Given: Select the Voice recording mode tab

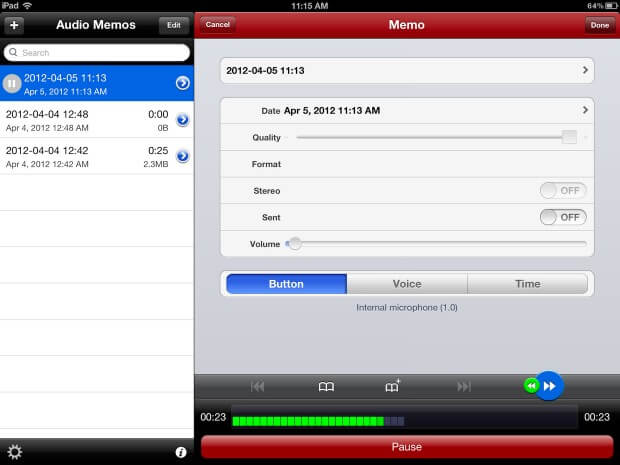Looking at the screenshot, I should pos(407,284).
